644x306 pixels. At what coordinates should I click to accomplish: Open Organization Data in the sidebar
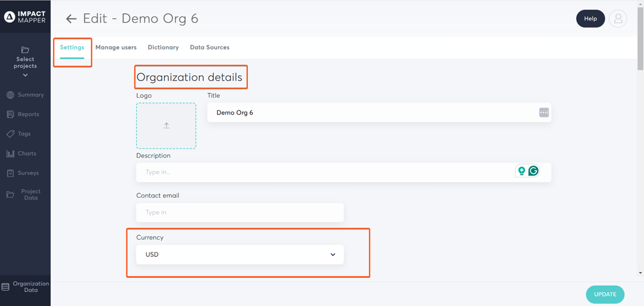25,287
